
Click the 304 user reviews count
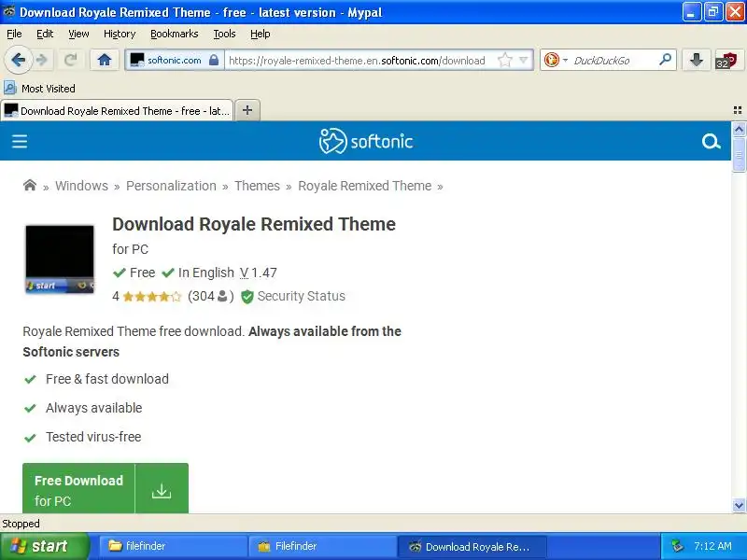pos(211,296)
